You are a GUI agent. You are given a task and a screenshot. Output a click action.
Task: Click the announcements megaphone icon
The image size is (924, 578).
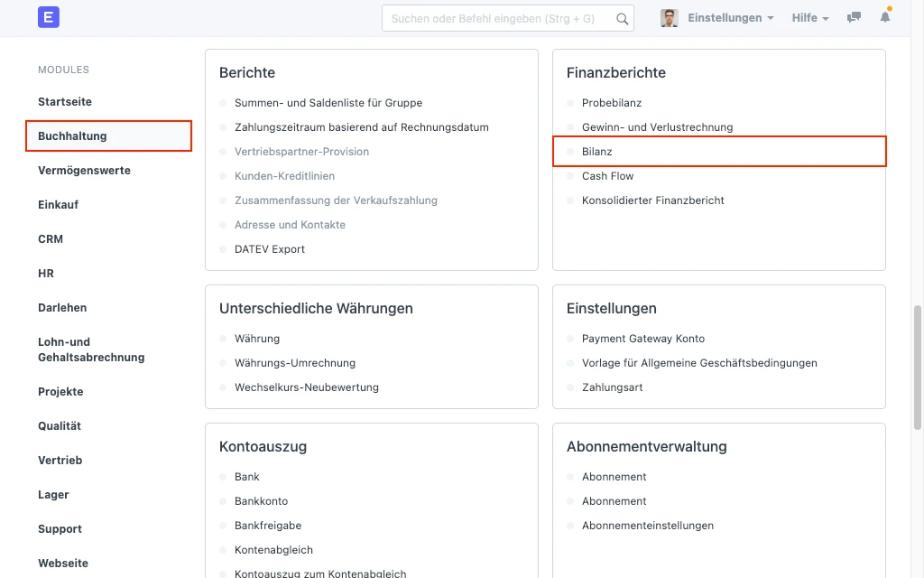click(853, 17)
